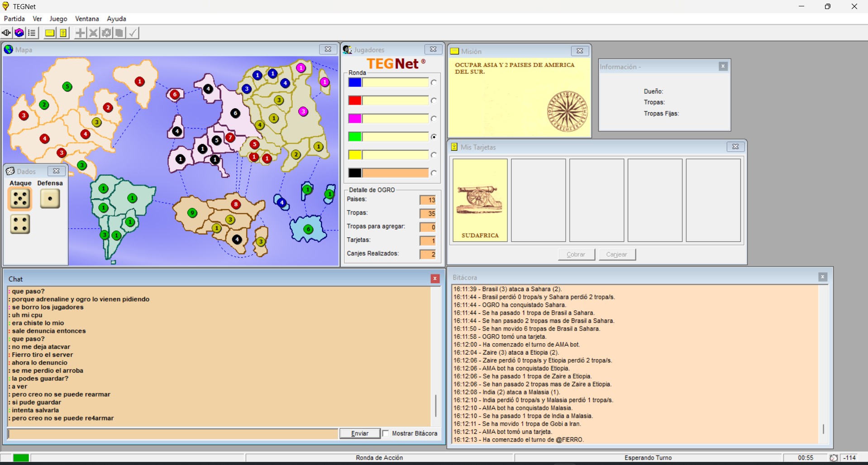Select the green player radio button
The image size is (868, 465).
pyautogui.click(x=434, y=137)
